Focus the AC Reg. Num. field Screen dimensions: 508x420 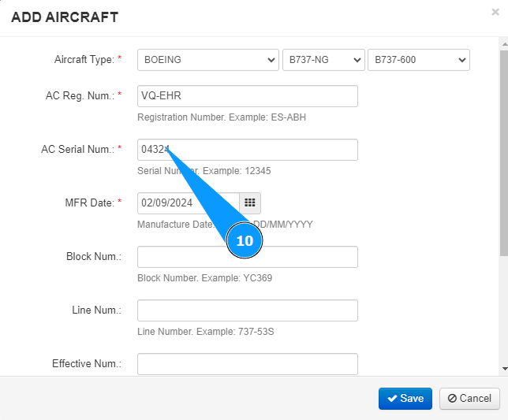tap(247, 96)
